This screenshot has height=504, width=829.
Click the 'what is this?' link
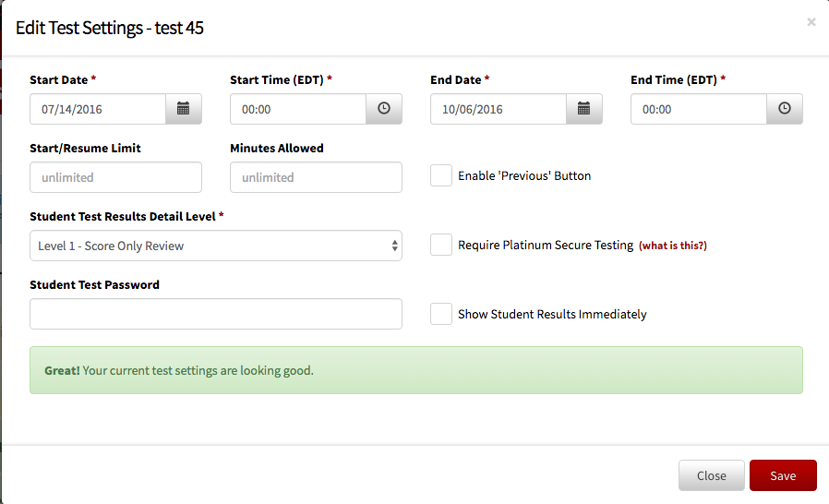[x=672, y=246]
